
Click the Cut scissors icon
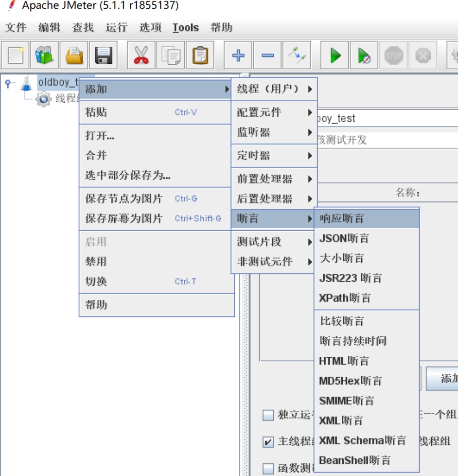click(x=141, y=55)
